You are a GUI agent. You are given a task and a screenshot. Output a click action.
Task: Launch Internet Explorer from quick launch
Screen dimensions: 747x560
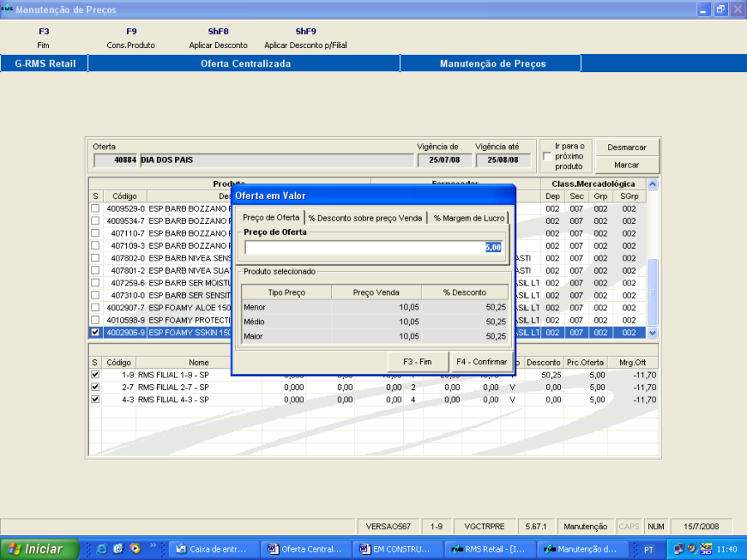(x=102, y=549)
